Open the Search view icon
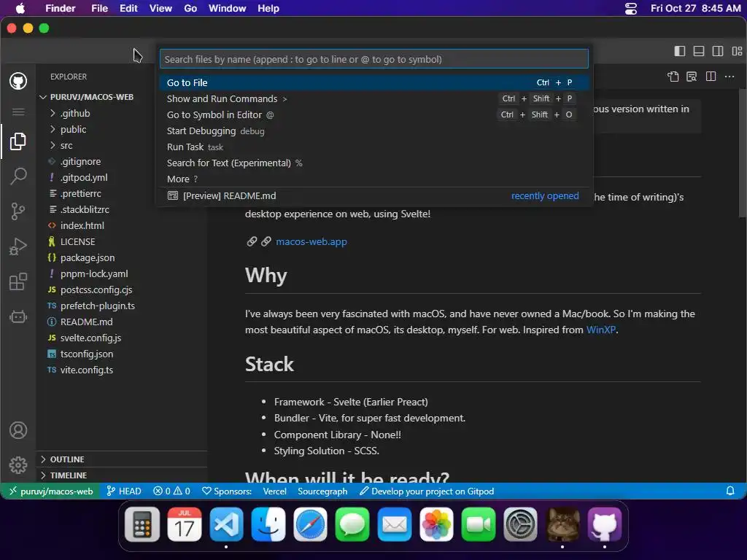 tap(18, 176)
